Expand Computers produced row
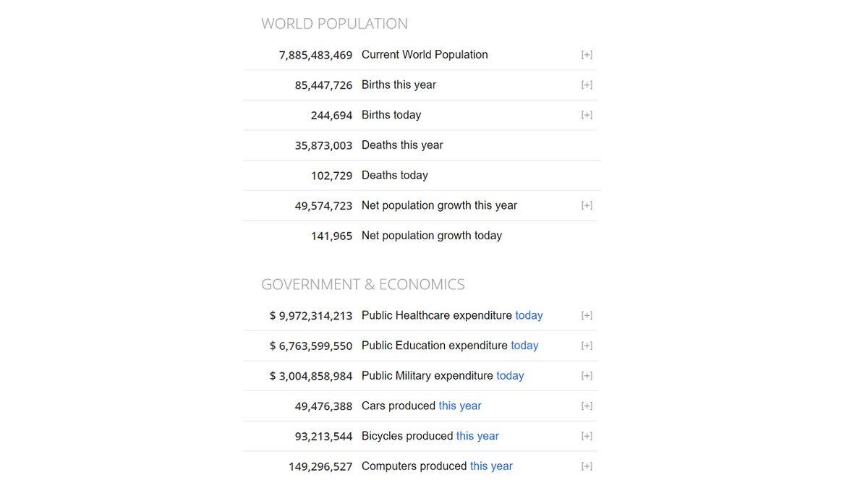This screenshot has height=488, width=868. (587, 466)
